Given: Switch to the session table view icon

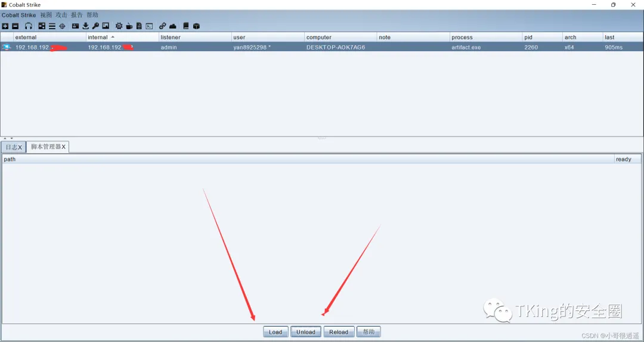Looking at the screenshot, I should point(52,26).
